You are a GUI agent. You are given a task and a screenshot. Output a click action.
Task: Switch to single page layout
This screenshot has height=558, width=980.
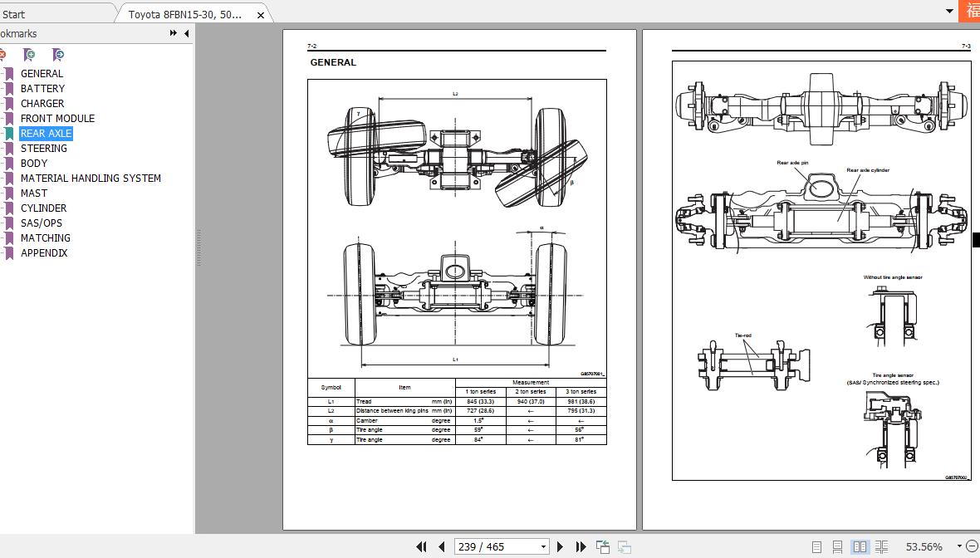[x=816, y=546]
